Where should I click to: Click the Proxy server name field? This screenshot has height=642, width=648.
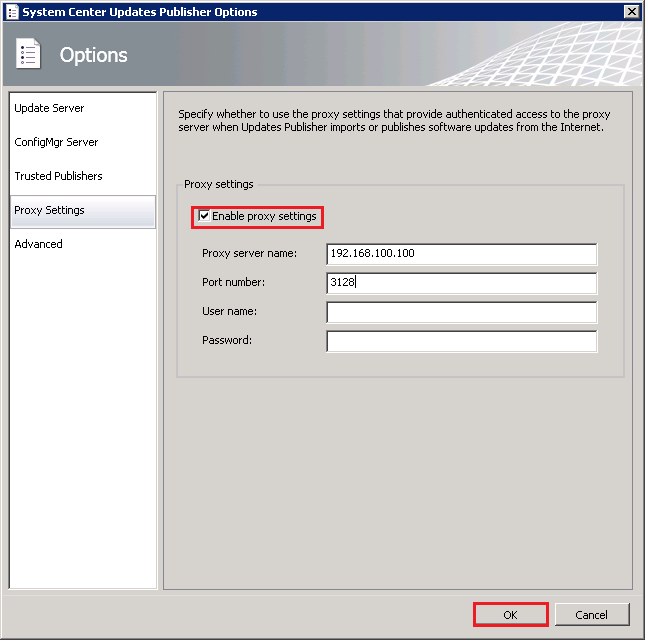pyautogui.click(x=461, y=254)
